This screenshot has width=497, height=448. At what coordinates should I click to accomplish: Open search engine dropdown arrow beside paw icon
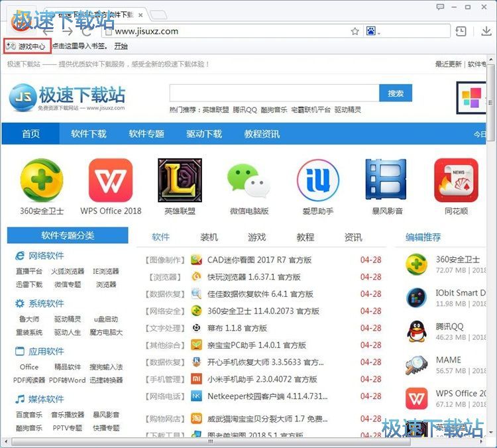pyautogui.click(x=379, y=33)
